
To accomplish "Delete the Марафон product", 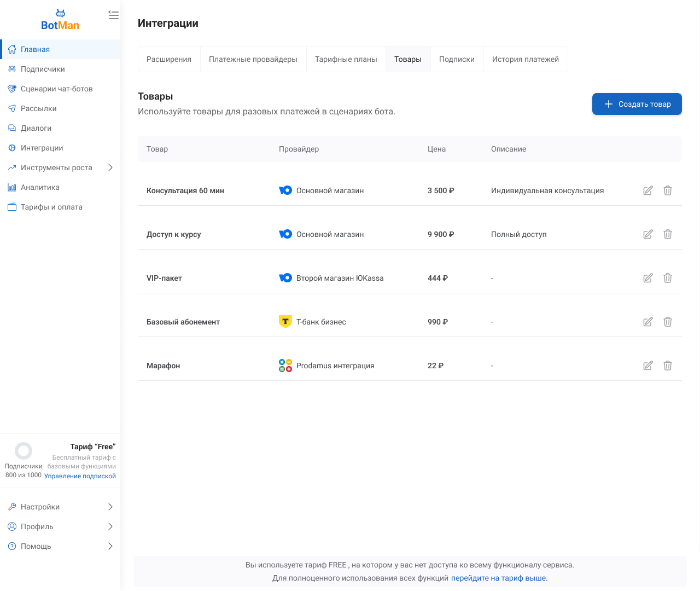I will click(x=668, y=366).
